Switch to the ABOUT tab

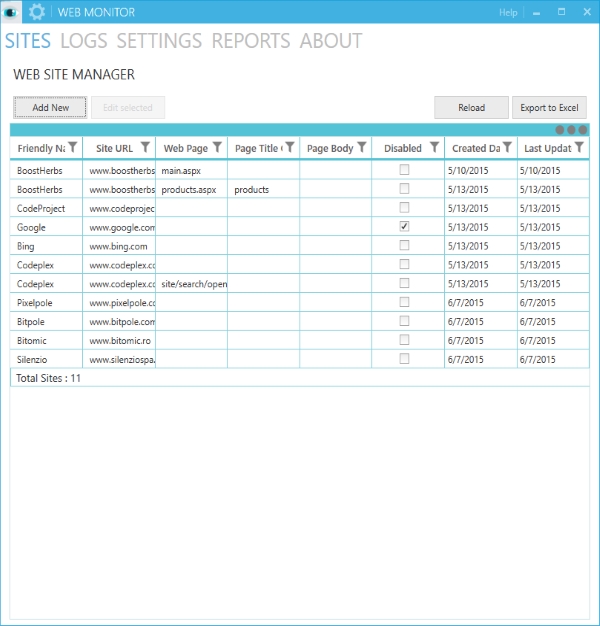pyautogui.click(x=331, y=41)
